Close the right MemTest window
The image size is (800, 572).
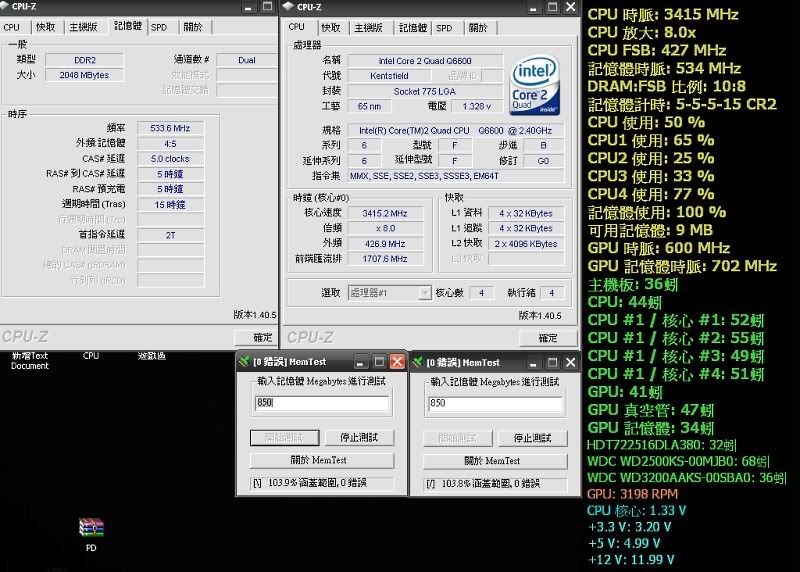(570, 362)
